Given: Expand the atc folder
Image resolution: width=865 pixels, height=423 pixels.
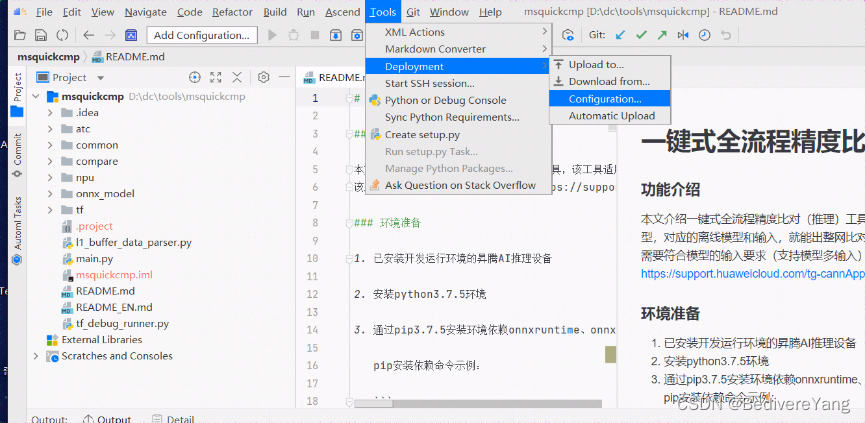Looking at the screenshot, I should [50, 129].
